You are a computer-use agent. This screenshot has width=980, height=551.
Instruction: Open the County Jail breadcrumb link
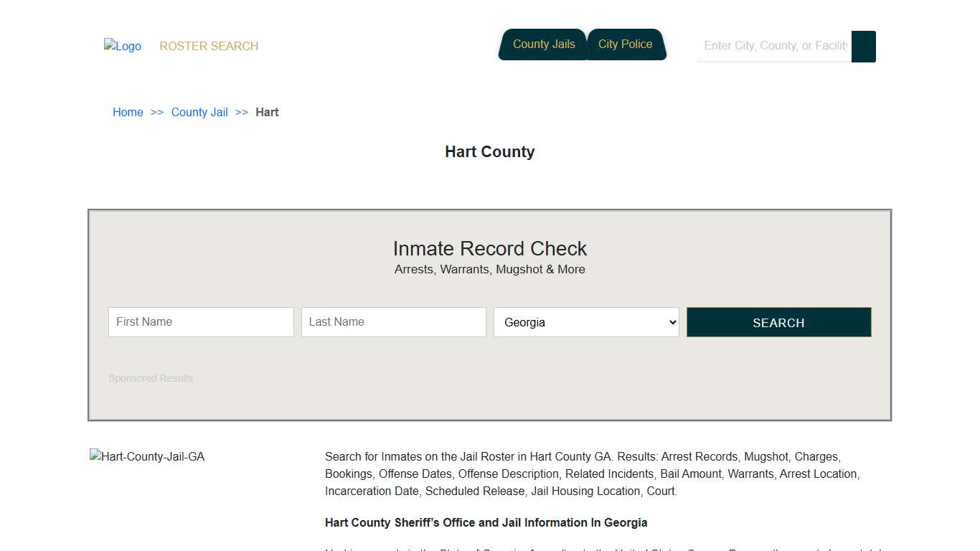(199, 112)
